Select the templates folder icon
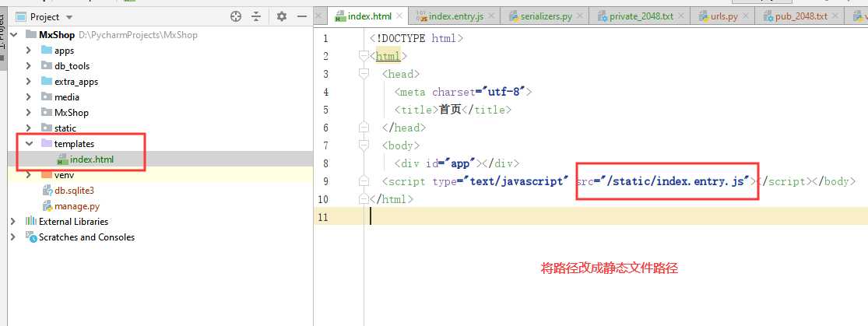 click(x=47, y=143)
